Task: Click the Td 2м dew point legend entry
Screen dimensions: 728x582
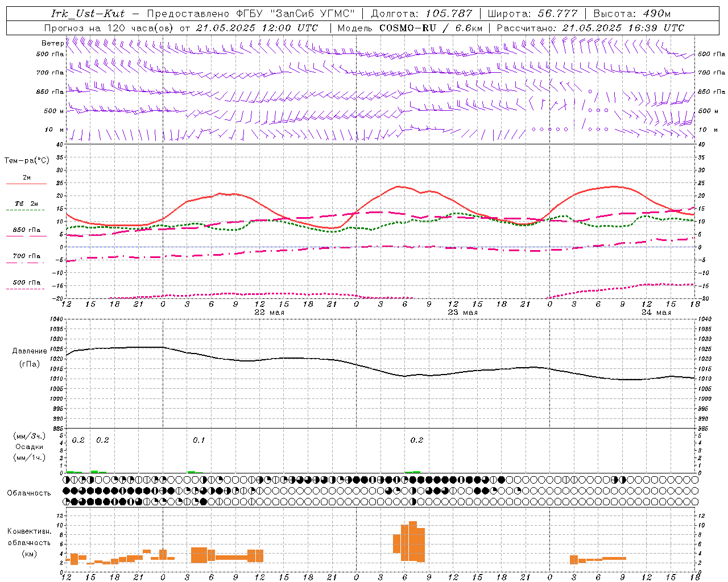Action: 26,203
